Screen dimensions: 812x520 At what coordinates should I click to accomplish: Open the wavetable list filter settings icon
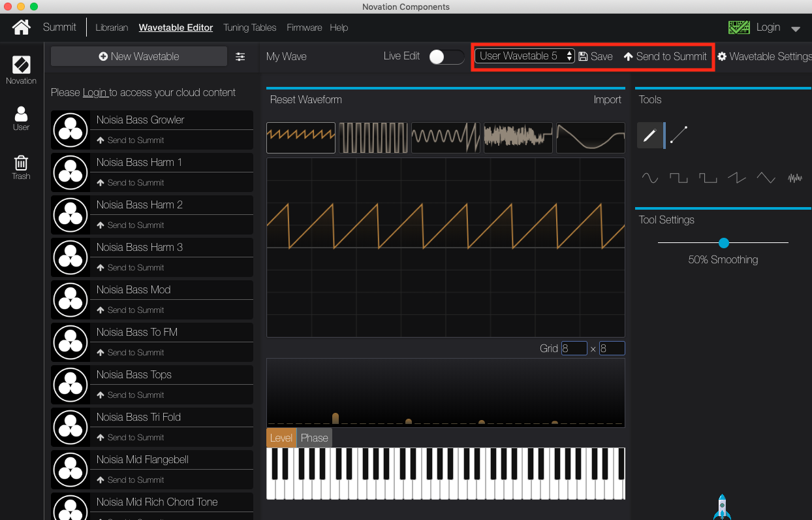click(240, 57)
